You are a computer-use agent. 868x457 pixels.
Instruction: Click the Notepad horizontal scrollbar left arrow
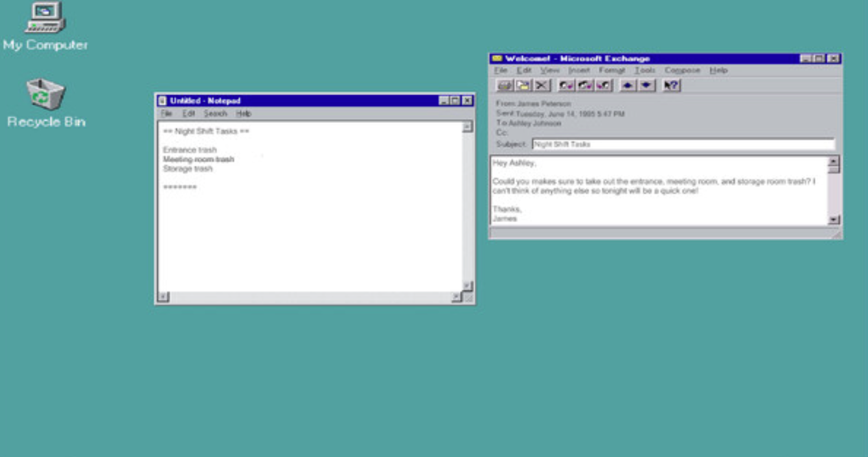163,297
